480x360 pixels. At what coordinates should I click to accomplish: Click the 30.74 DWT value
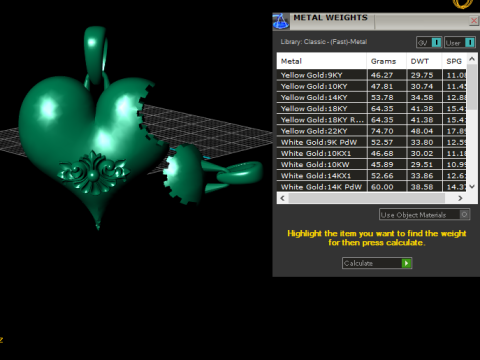(422, 87)
